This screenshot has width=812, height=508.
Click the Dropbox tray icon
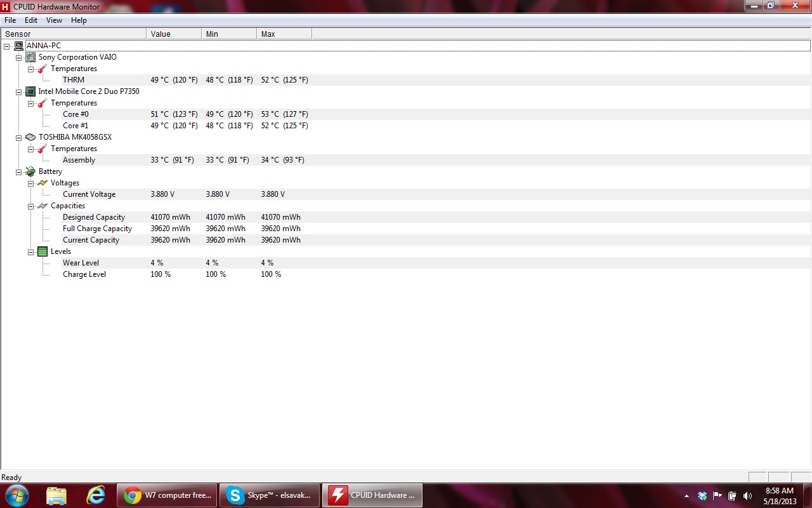coord(702,496)
